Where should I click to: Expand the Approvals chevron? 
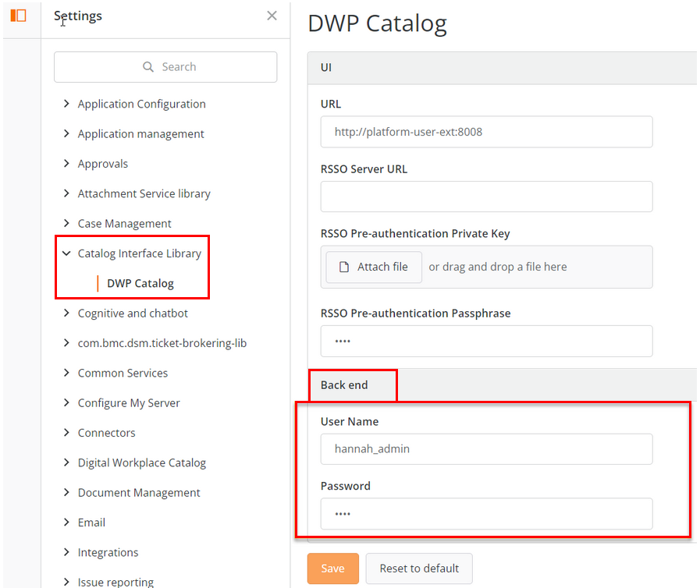point(66,164)
